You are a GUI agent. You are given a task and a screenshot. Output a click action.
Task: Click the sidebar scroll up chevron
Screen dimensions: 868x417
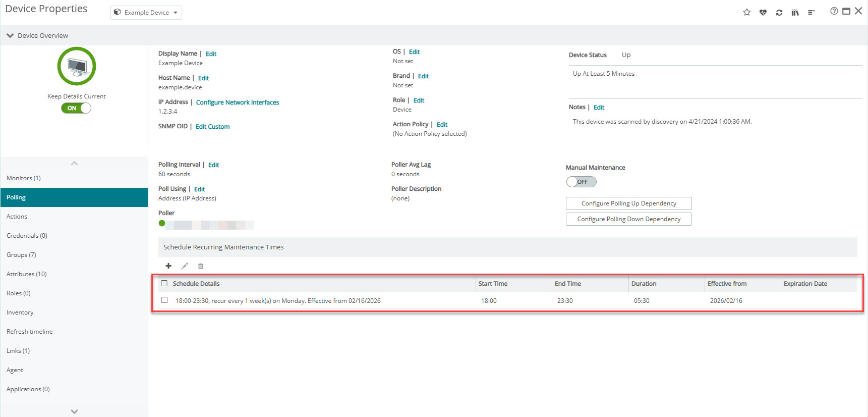tap(75, 163)
